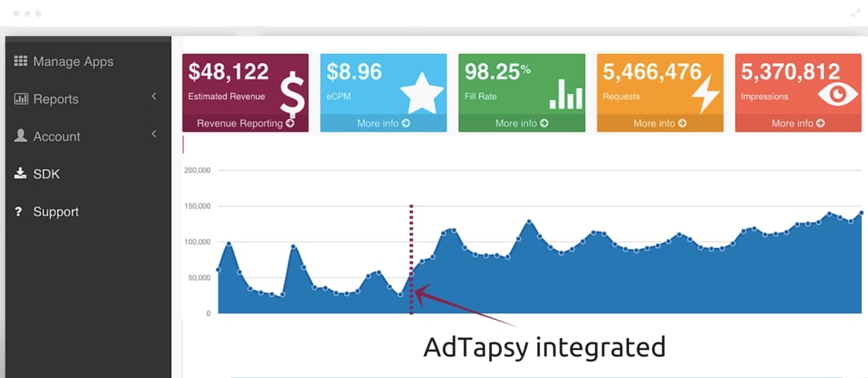The height and width of the screenshot is (378, 868).
Task: Open the SDK sidebar item
Action: coord(46,175)
